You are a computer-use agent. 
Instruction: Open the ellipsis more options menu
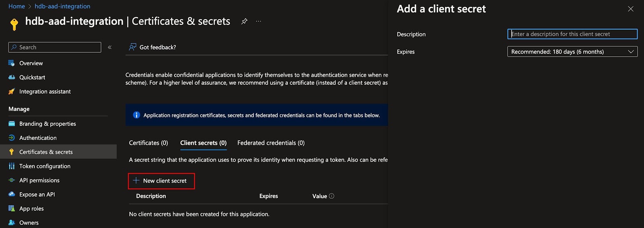258,21
